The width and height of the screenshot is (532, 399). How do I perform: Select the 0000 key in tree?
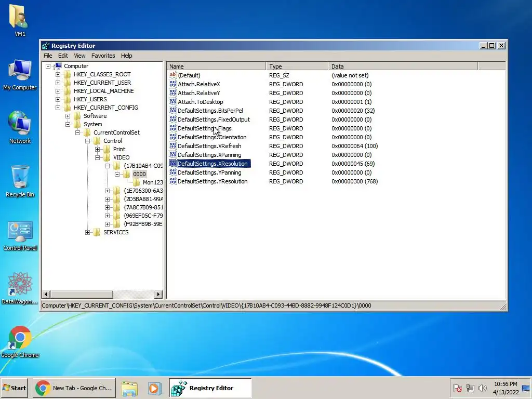(x=139, y=174)
